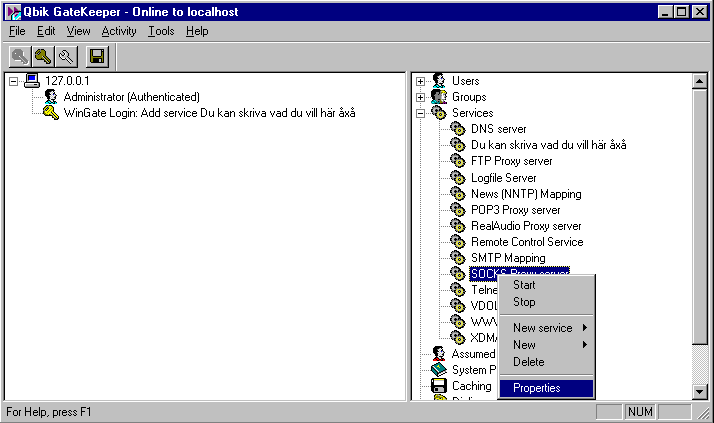The image size is (714, 423).
Task: Click the scroll down arrow in services pane
Action: pos(699,391)
